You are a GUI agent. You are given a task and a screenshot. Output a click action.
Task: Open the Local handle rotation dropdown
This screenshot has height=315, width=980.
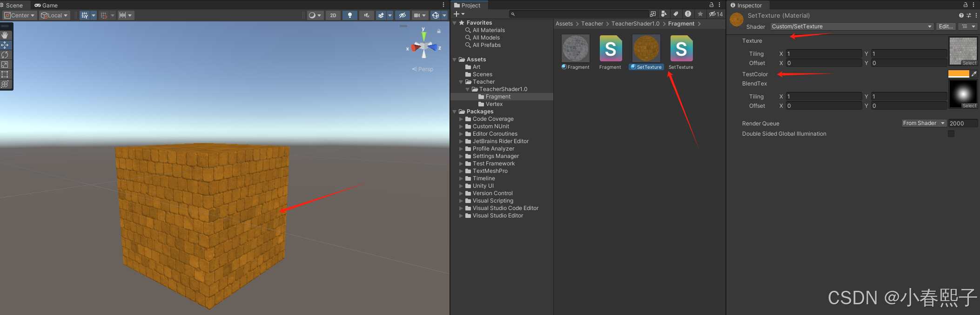[x=54, y=15]
